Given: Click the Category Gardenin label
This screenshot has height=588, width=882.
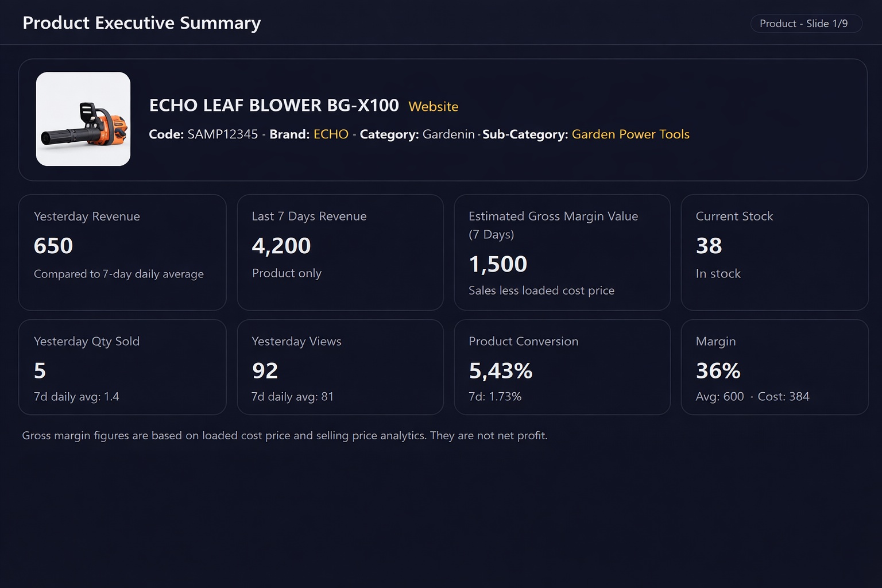Looking at the screenshot, I should (x=417, y=134).
